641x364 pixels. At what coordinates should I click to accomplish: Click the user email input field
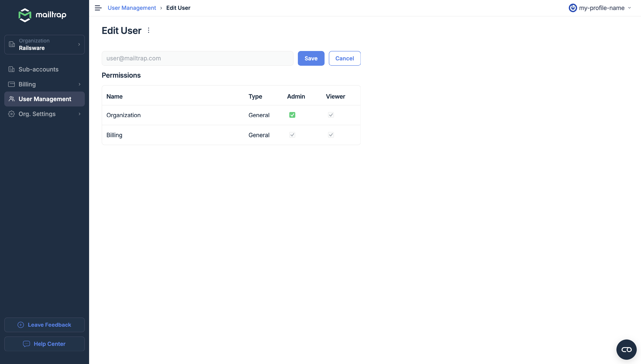tap(197, 58)
